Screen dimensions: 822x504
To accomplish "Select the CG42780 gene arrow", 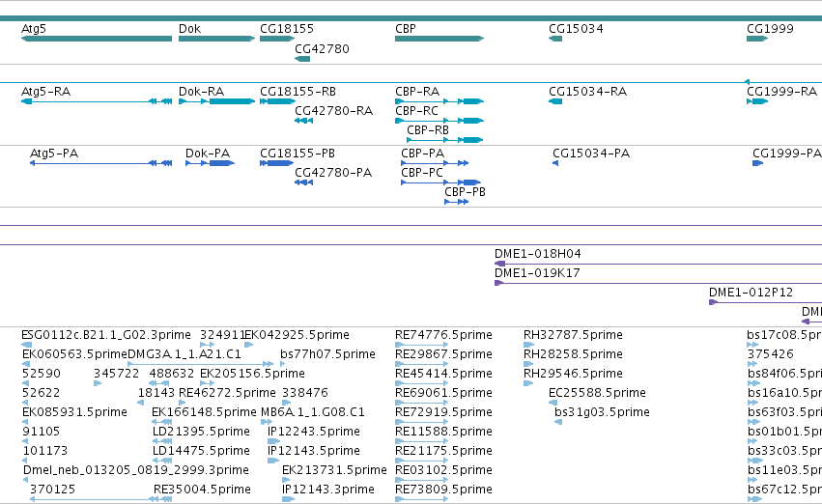I will tap(302, 59).
